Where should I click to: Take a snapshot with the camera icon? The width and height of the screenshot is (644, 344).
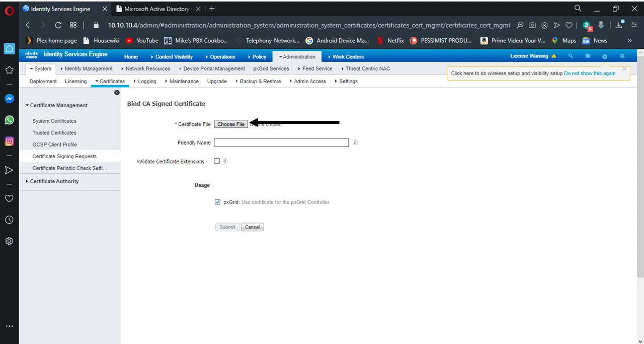[532, 25]
